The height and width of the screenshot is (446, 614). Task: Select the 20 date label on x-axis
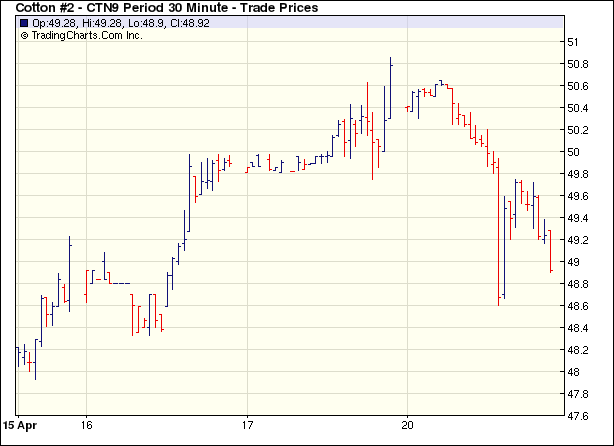(x=407, y=422)
